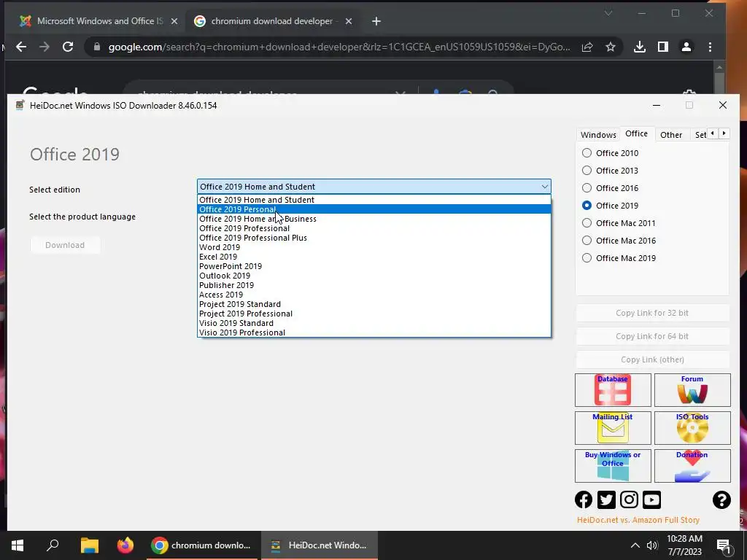The image size is (747, 560).
Task: Switch to the Other tab
Action: pyautogui.click(x=671, y=135)
